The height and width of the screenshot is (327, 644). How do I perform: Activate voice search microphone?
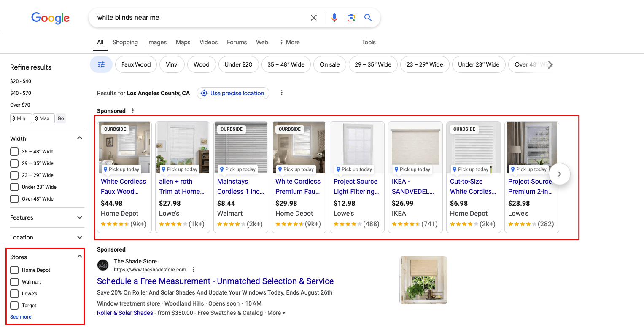click(334, 17)
